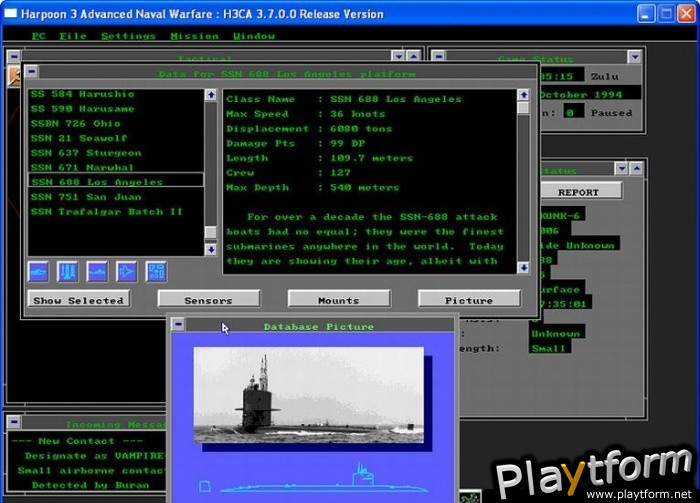Viewport: 700px width, 503px height.
Task: Click the Show Selected button
Action: pos(79,300)
